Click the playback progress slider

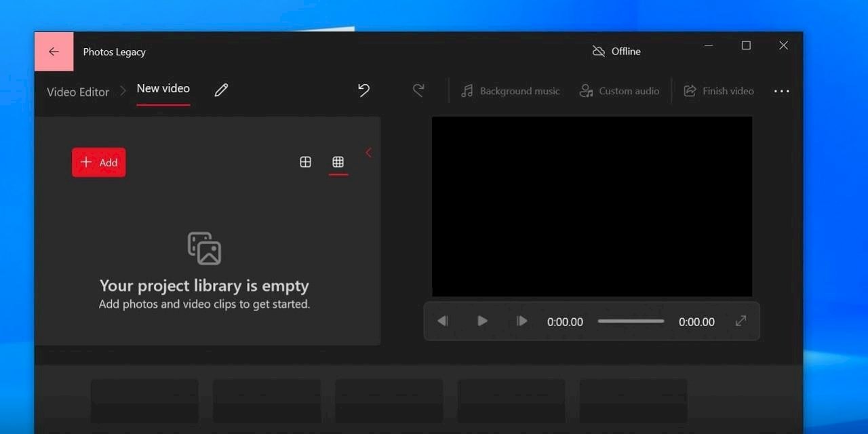[630, 321]
